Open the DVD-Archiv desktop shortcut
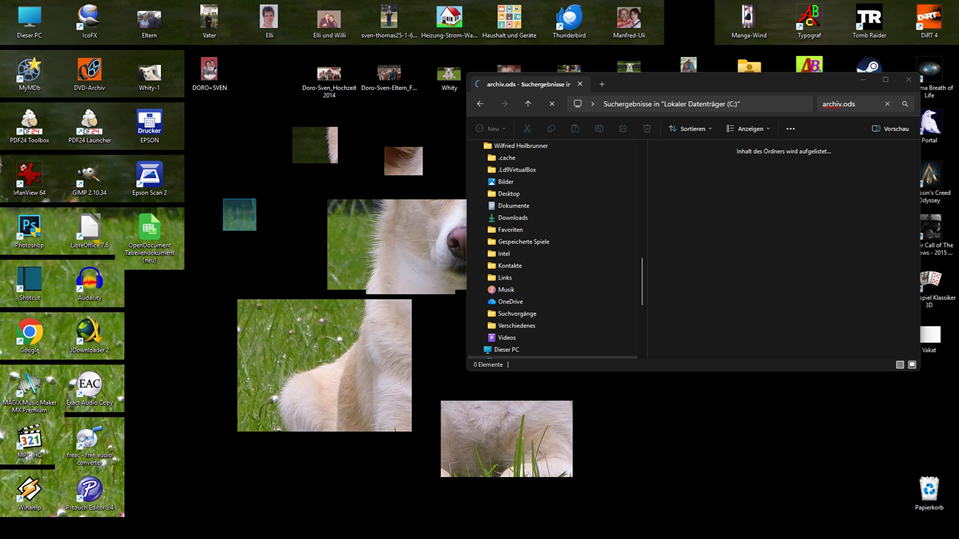Screen dimensions: 959x539 pos(89,74)
